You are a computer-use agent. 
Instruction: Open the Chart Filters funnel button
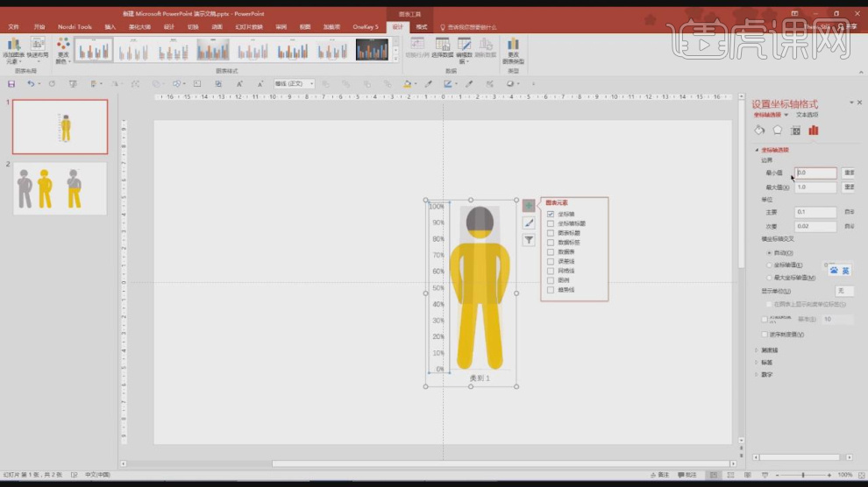tap(529, 240)
